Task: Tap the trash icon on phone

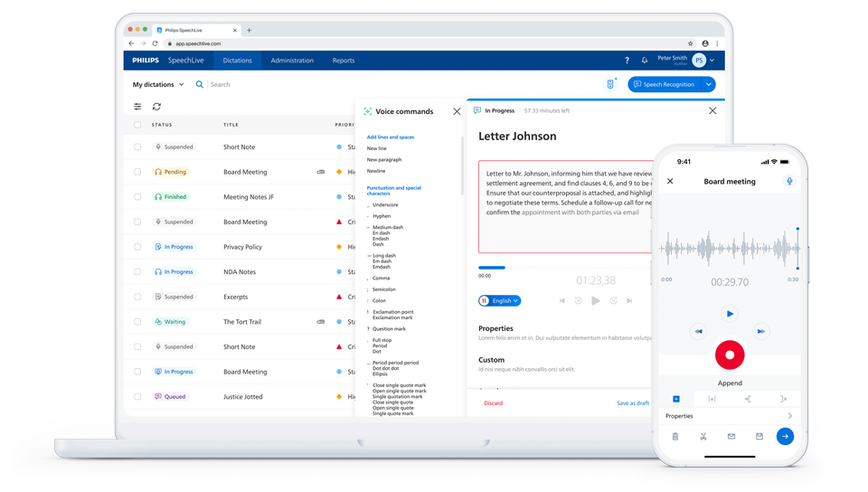Action: click(675, 437)
